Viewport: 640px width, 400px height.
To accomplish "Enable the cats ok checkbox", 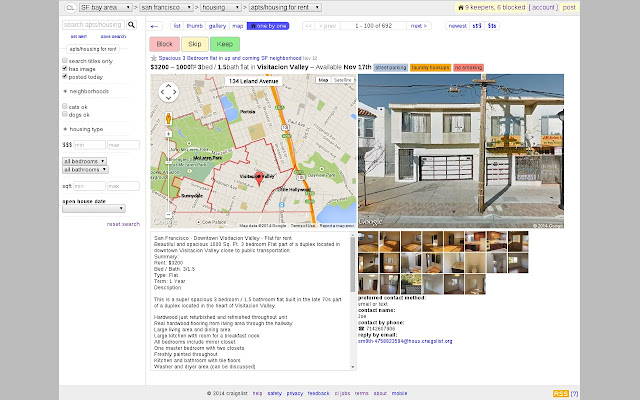I will (64, 106).
